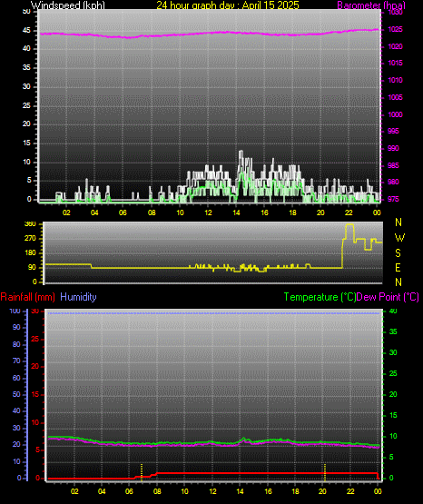Click the 990 value on barometer axis
423x504 pixels.
click(x=393, y=148)
